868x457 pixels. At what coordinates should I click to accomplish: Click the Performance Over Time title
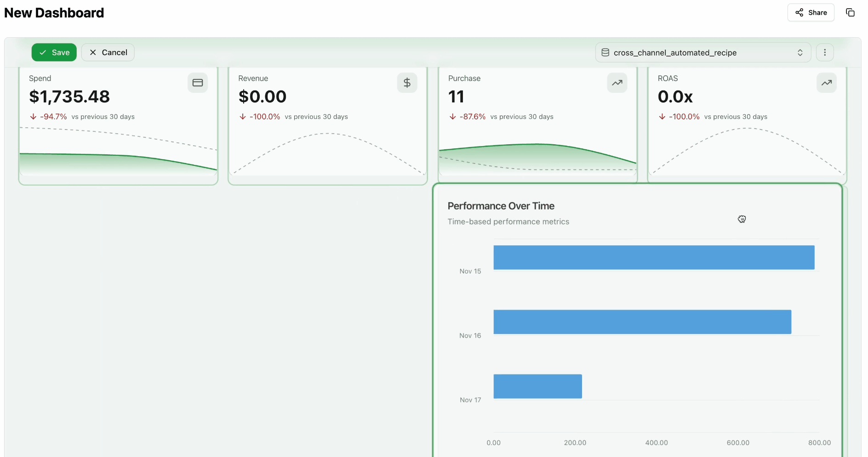pos(501,206)
